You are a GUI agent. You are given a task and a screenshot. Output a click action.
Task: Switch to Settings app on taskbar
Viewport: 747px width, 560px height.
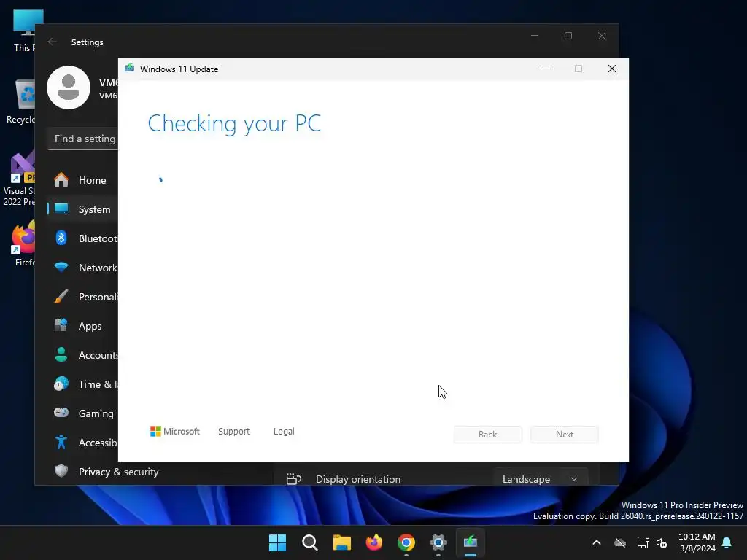pos(438,542)
